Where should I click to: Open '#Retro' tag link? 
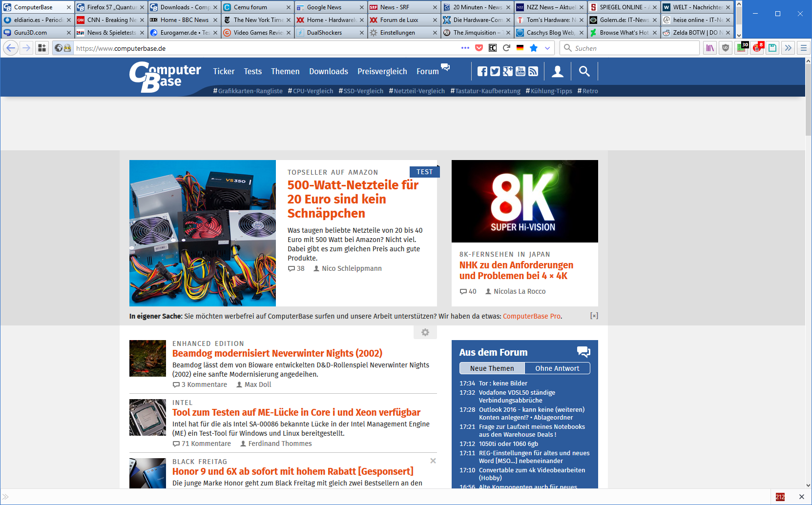point(587,91)
